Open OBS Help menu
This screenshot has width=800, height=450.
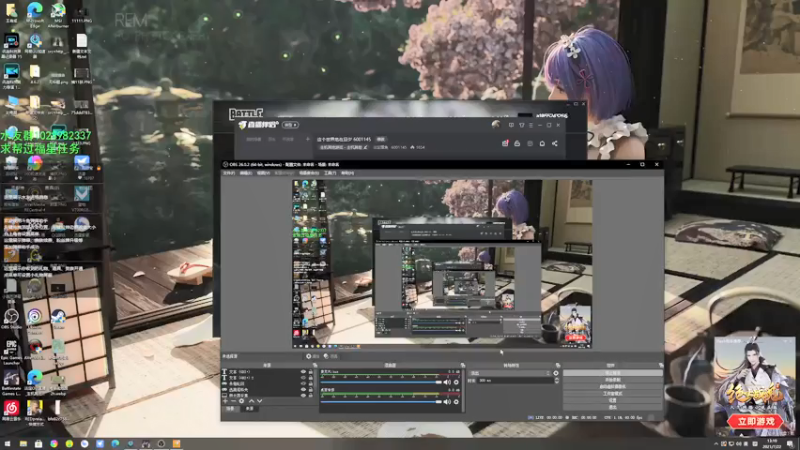coord(347,173)
